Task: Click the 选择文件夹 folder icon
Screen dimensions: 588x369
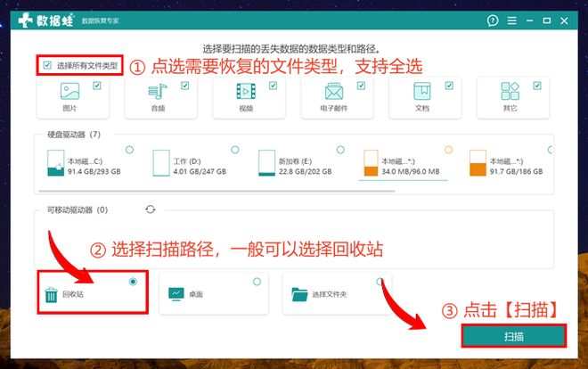Action: click(299, 294)
